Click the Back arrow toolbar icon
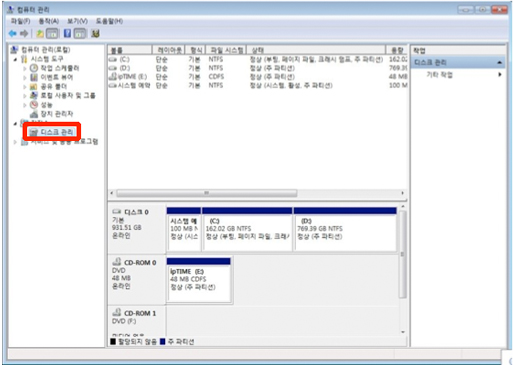 (13, 33)
